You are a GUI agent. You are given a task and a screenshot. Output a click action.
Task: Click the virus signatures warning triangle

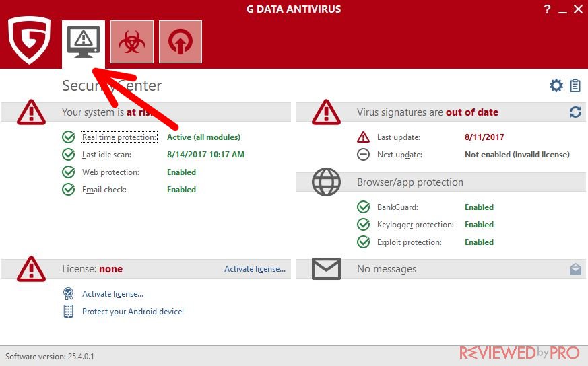coord(326,112)
